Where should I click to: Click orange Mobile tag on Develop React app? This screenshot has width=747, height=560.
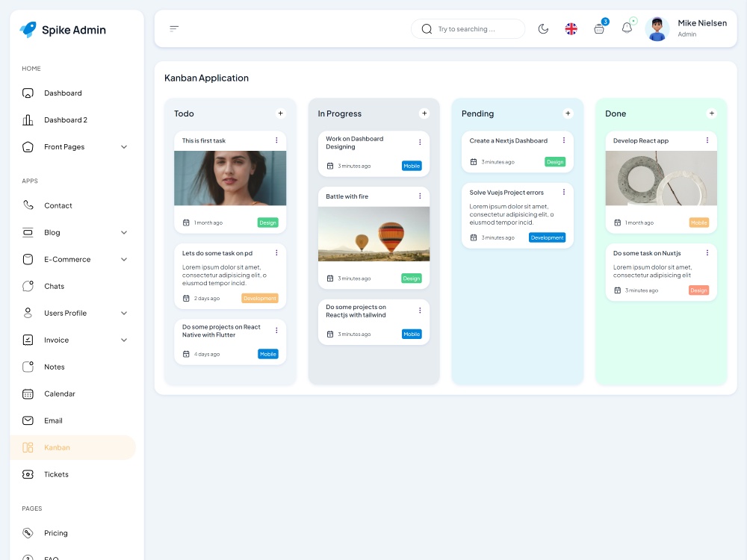click(699, 223)
